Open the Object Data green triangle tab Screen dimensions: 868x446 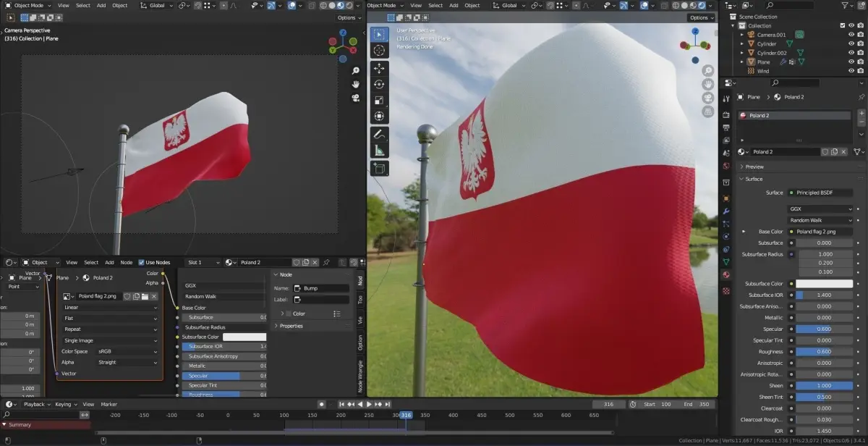726,261
